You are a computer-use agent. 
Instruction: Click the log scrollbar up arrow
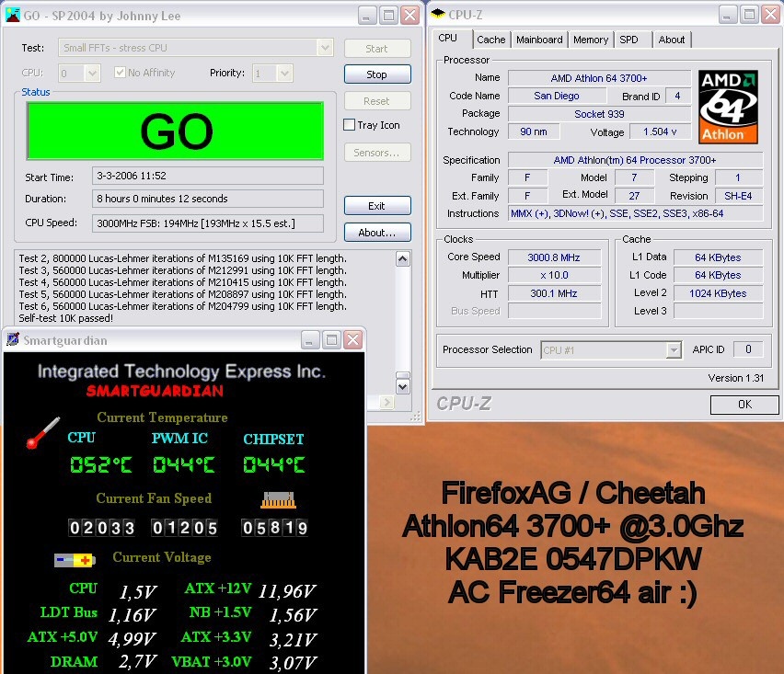403,258
